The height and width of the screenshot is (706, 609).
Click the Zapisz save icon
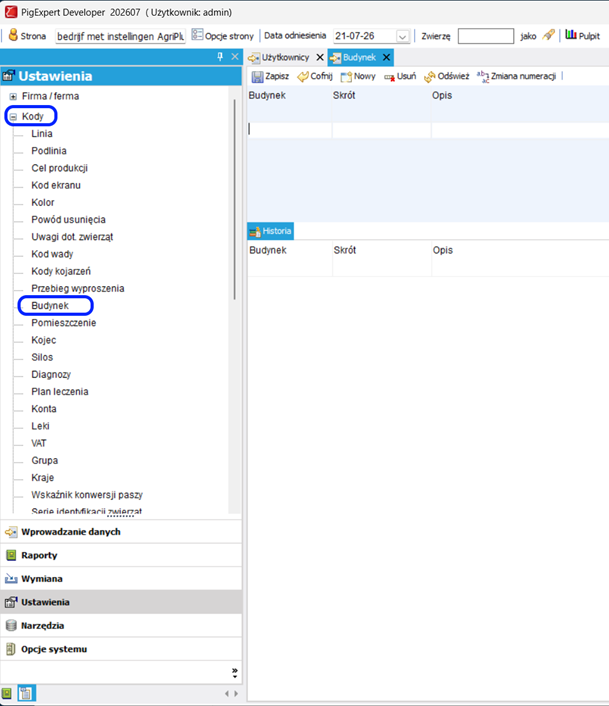tap(257, 77)
